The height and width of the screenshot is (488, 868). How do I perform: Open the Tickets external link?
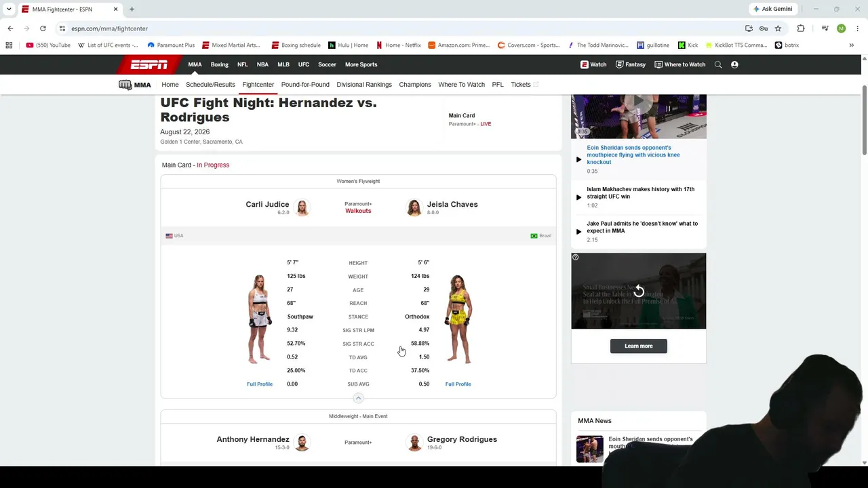tap(524, 85)
